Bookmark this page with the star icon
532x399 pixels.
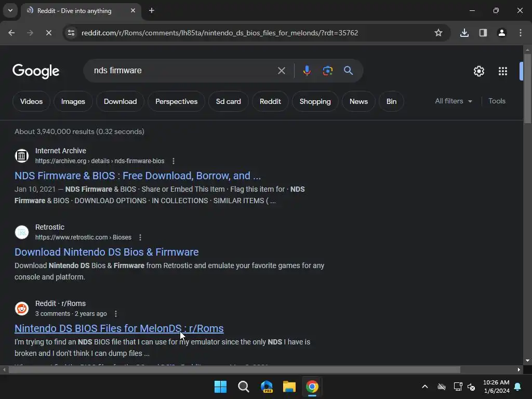tap(438, 33)
